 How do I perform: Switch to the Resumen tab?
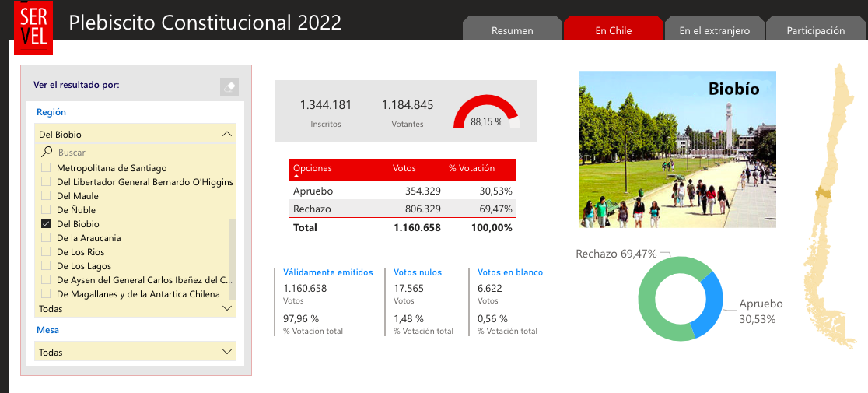click(512, 29)
